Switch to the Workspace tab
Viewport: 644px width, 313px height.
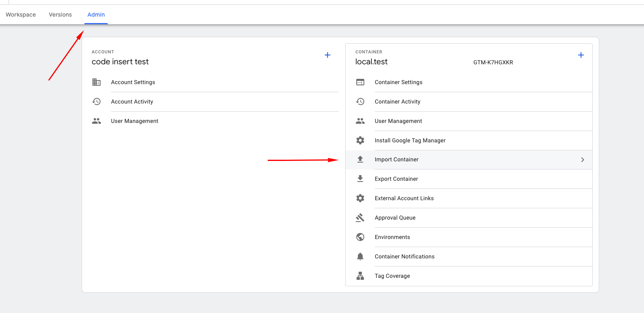click(21, 15)
